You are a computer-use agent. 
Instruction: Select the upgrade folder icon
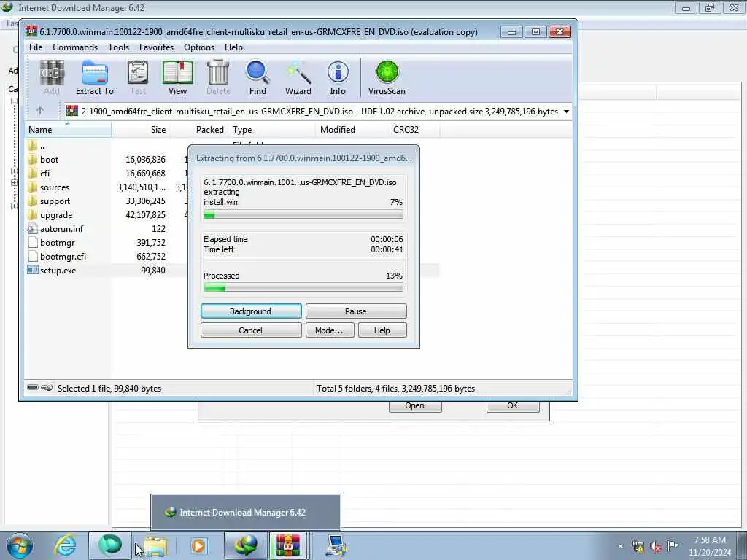pos(32,214)
